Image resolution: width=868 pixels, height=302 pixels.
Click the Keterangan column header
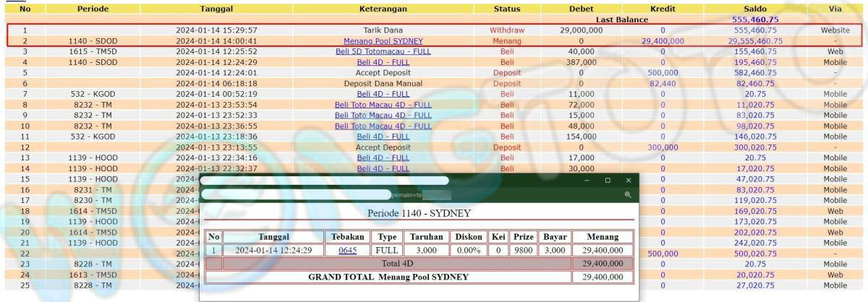coord(383,9)
